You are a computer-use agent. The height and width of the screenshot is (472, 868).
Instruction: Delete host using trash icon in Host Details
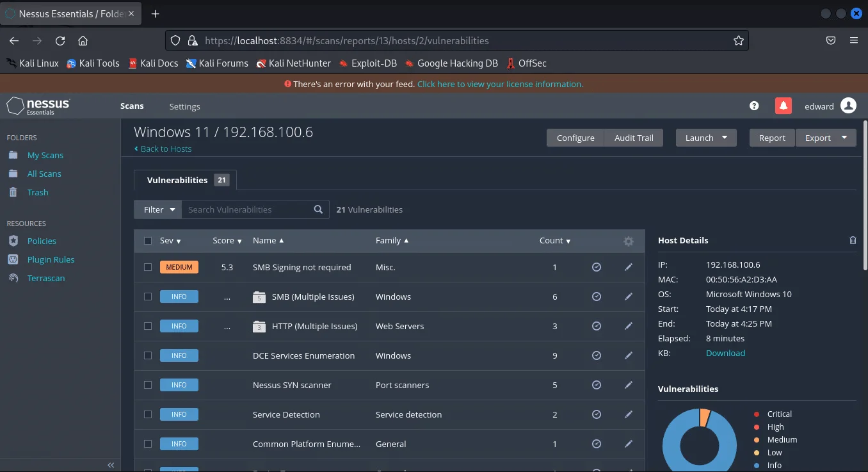click(852, 240)
